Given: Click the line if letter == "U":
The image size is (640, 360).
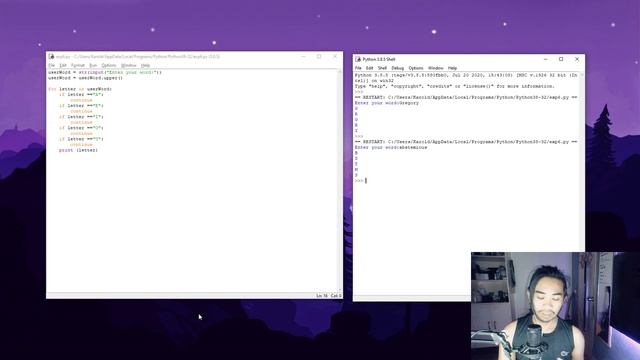Looking at the screenshot, I should click(x=82, y=139).
